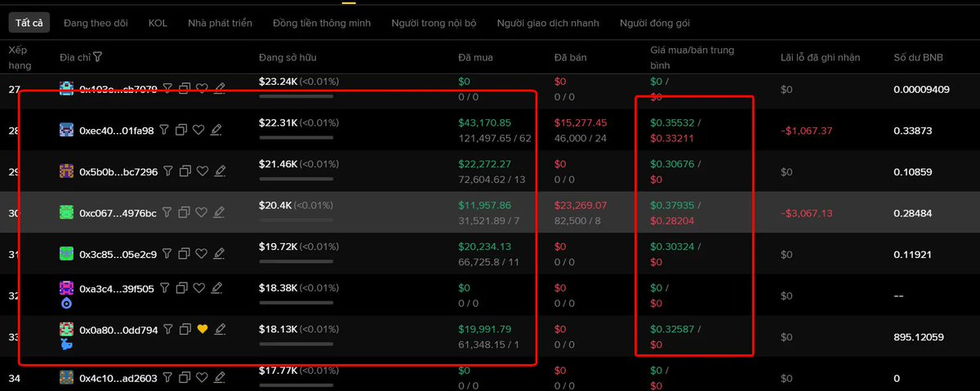Switch to Người trong nội bộ tab
Image resolution: width=980 pixels, height=391 pixels.
pyautogui.click(x=434, y=23)
